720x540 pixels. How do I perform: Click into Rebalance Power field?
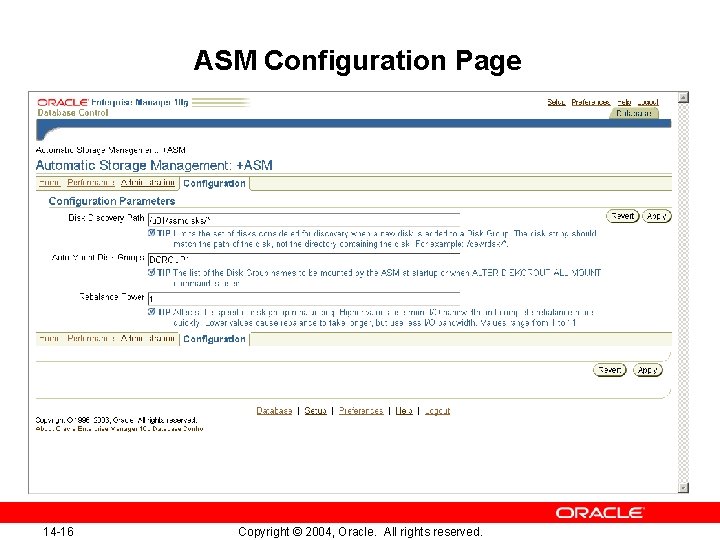click(304, 299)
